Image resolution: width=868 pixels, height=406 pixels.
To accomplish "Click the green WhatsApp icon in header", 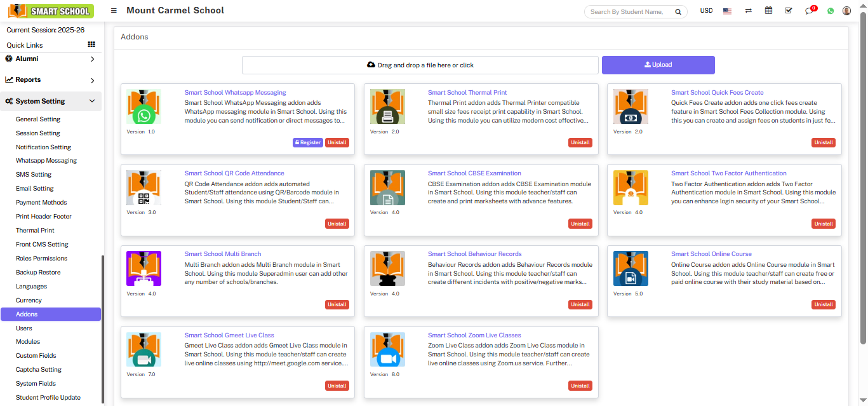I will [830, 11].
